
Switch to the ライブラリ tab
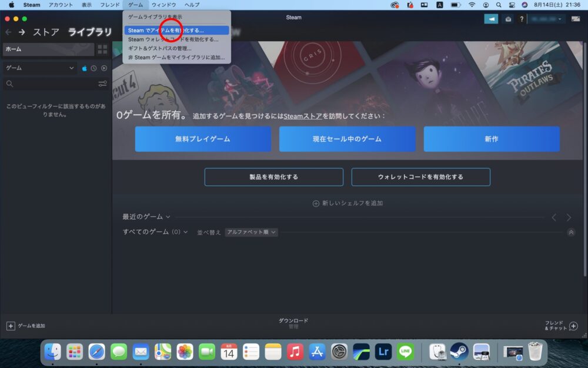pyautogui.click(x=90, y=32)
